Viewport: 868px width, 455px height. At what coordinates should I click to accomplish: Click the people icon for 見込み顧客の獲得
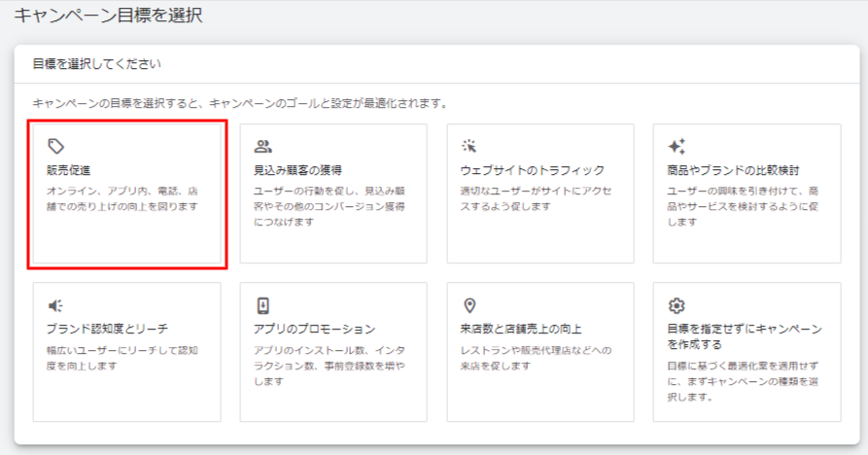(262, 147)
